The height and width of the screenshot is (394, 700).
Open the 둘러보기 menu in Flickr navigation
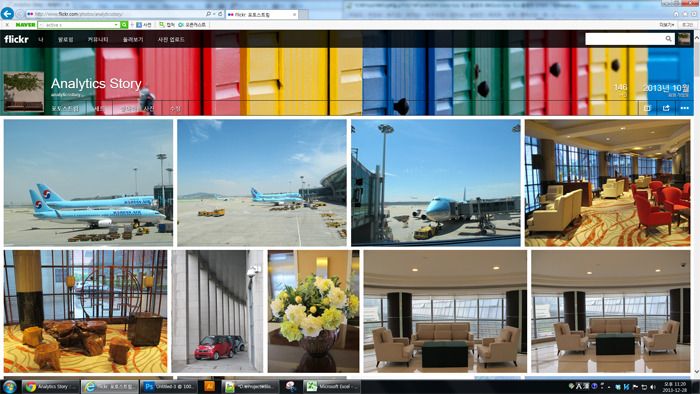point(133,40)
